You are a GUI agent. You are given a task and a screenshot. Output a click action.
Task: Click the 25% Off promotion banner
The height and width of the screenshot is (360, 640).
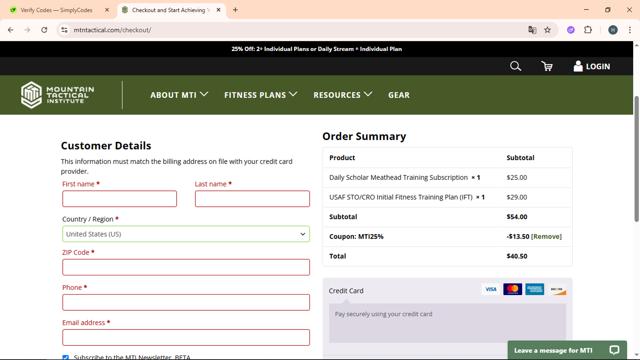316,49
